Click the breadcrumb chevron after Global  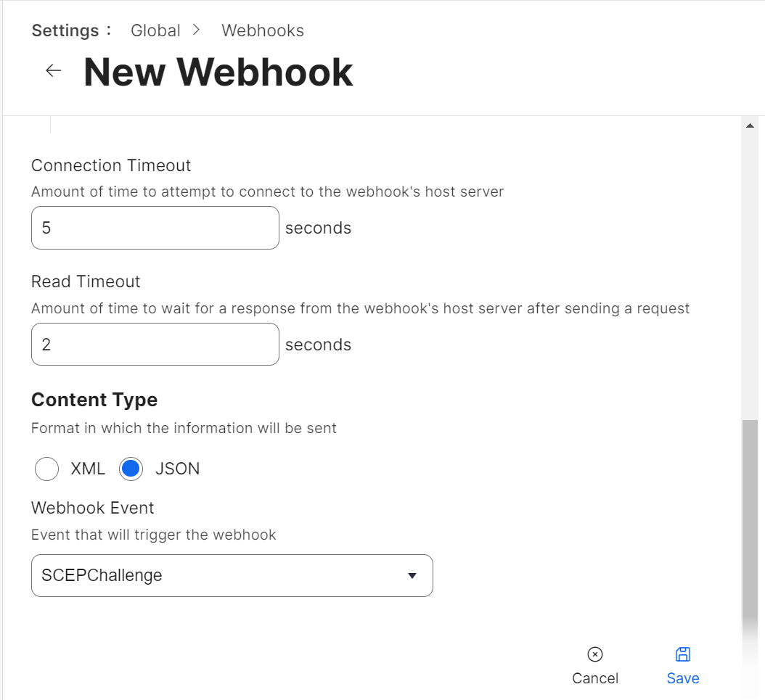tap(196, 30)
